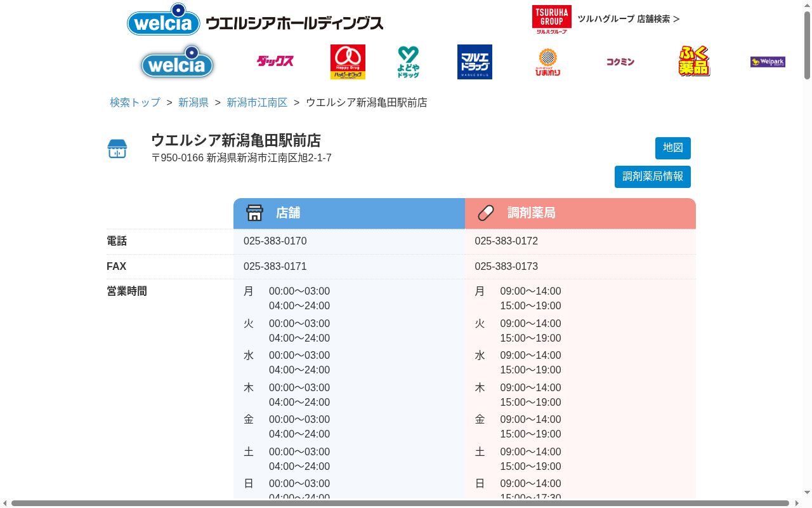Select the 店舗 column header
This screenshot has height=508, width=812.
tap(349, 213)
